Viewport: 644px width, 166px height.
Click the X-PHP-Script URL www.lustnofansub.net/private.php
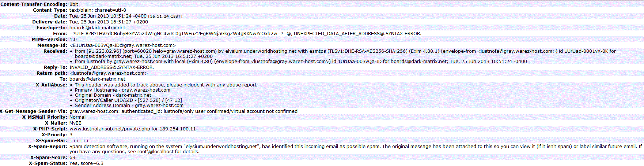(110, 129)
